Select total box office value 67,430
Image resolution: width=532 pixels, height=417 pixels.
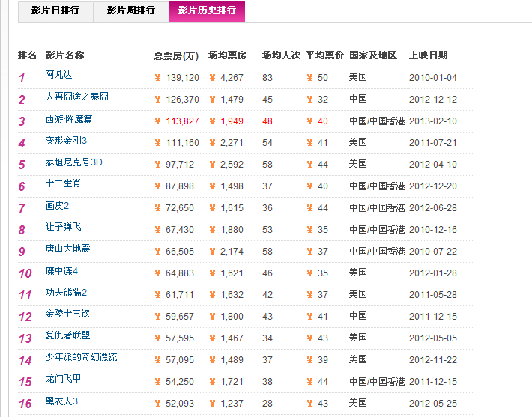pyautogui.click(x=180, y=230)
